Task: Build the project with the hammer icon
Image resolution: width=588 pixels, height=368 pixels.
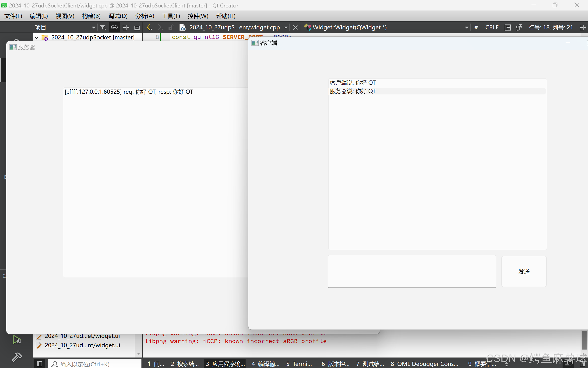Action: [17, 357]
